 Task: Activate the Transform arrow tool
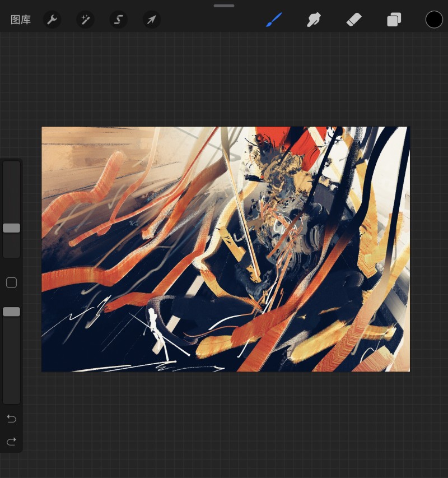(x=152, y=20)
